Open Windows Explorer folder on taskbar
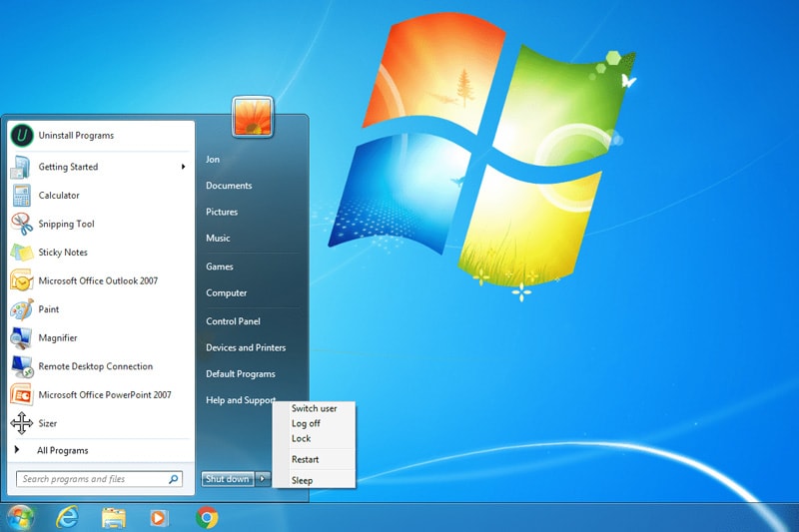799x532 pixels. [x=113, y=518]
